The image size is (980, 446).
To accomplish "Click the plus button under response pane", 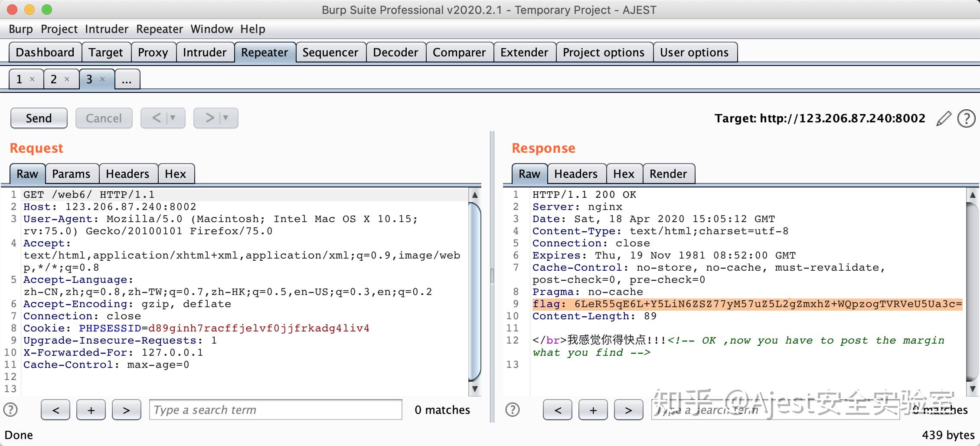I will coord(593,410).
